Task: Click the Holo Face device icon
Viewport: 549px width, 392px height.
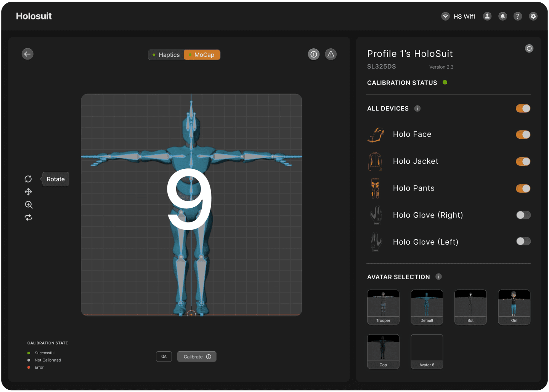Action: point(376,135)
